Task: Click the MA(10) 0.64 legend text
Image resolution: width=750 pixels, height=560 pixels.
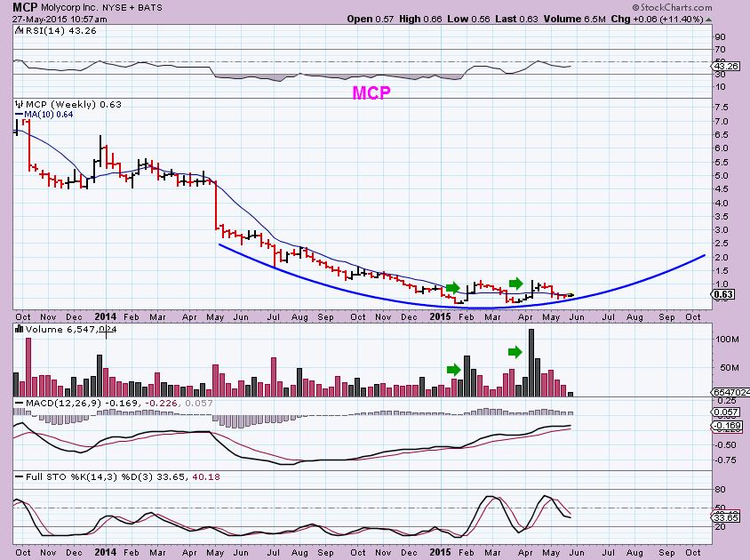Action: coord(49,115)
